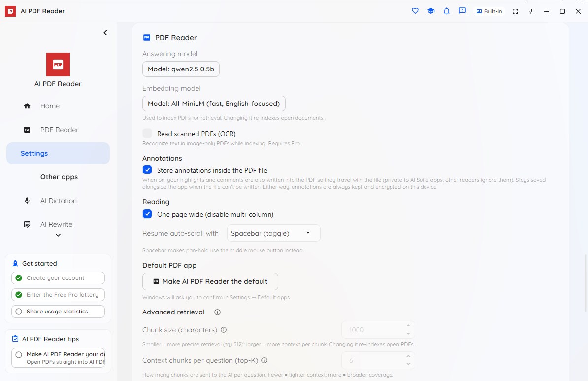The height and width of the screenshot is (381, 588).
Task: Click the Built-in mode button
Action: click(x=489, y=11)
